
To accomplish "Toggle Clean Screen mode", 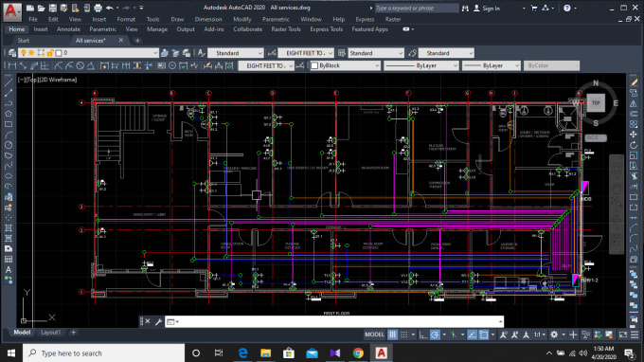I will [x=623, y=335].
